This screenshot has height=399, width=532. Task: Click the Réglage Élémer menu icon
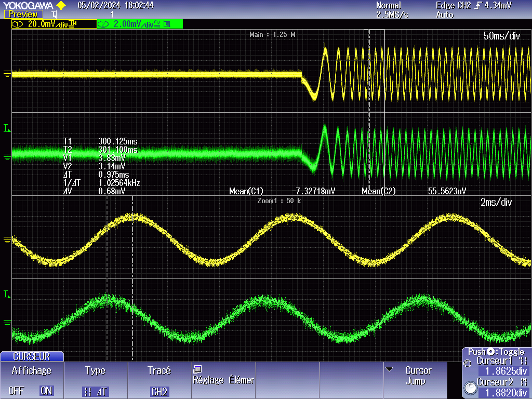197,369
